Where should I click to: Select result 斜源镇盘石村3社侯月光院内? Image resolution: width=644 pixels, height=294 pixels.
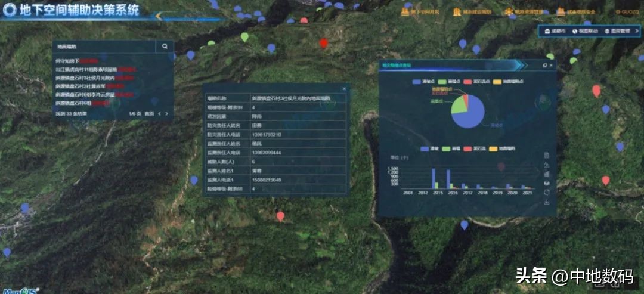(x=95, y=78)
